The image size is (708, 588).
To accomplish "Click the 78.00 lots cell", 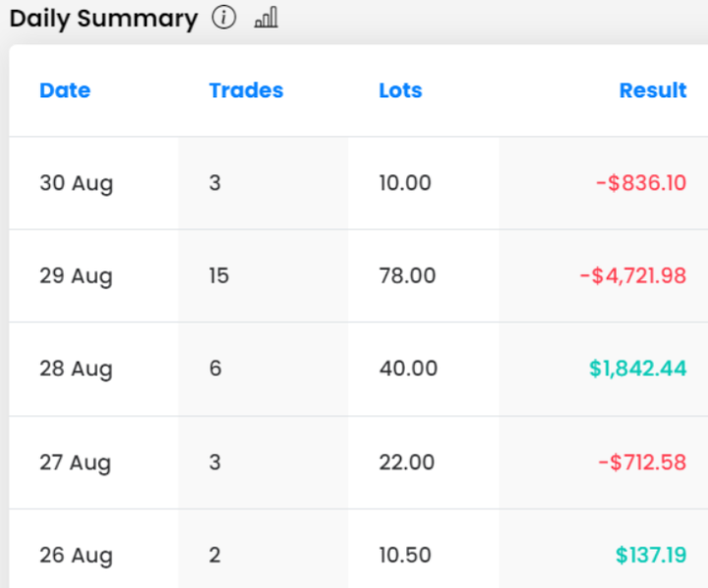I will pos(407,276).
